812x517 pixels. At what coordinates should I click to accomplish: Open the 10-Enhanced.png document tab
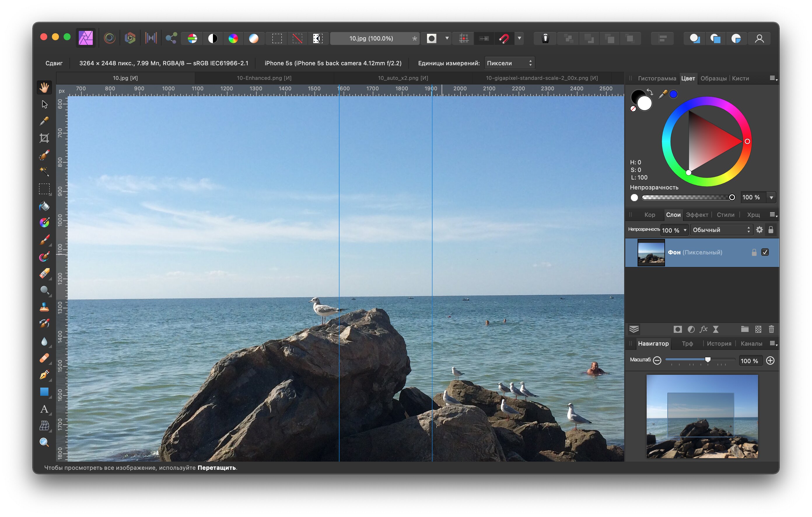264,78
